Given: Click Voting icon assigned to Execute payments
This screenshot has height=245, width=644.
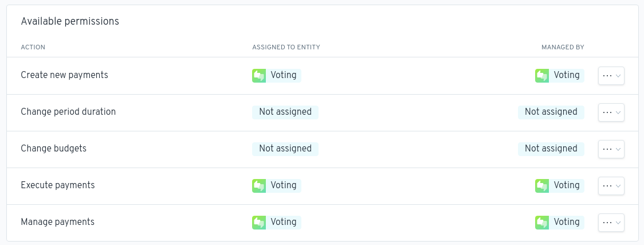Looking at the screenshot, I should coord(259,186).
